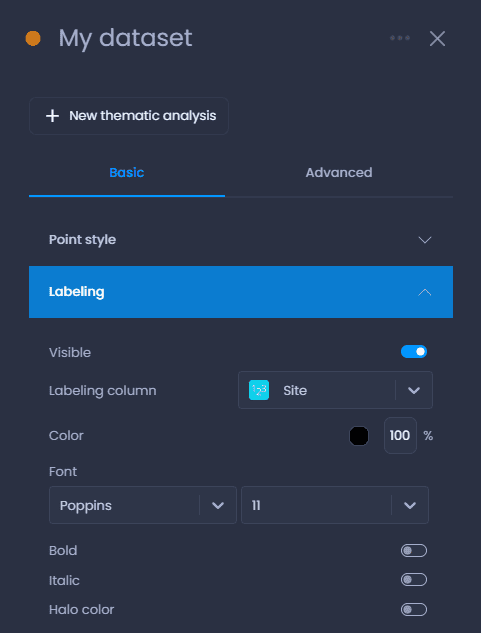481x633 pixels.
Task: Collapse the Labeling section
Action: click(241, 292)
